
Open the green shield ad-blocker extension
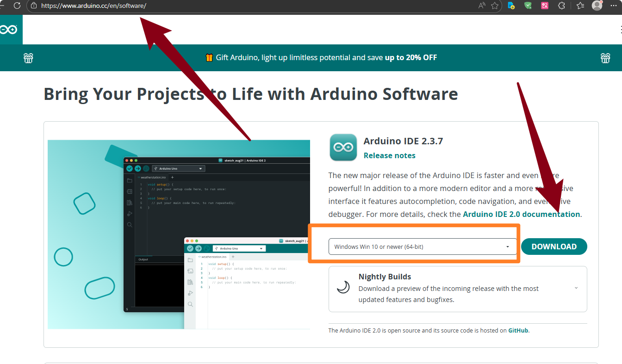tap(528, 6)
